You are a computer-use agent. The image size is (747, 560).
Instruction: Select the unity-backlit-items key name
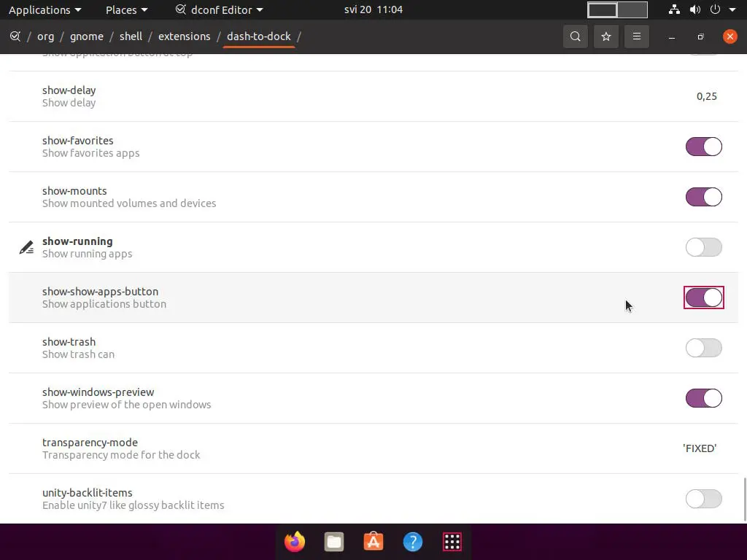[x=88, y=493]
